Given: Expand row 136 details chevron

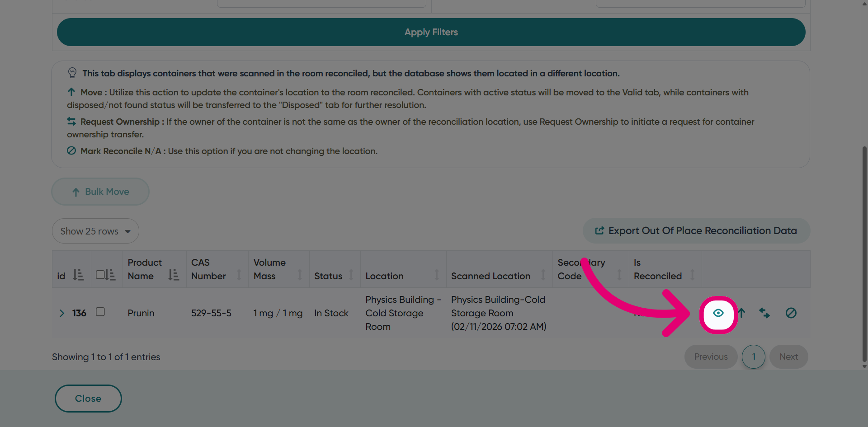Looking at the screenshot, I should point(62,313).
